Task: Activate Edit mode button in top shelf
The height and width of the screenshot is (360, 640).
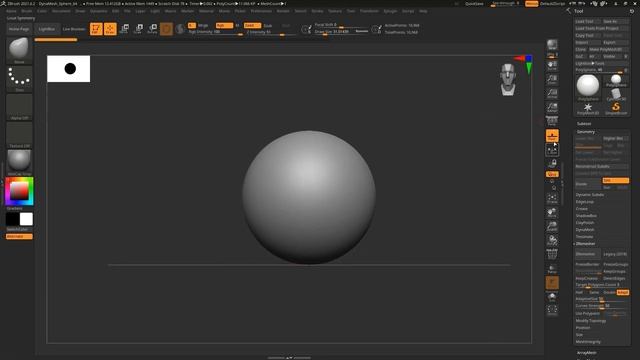Action: pos(96,29)
